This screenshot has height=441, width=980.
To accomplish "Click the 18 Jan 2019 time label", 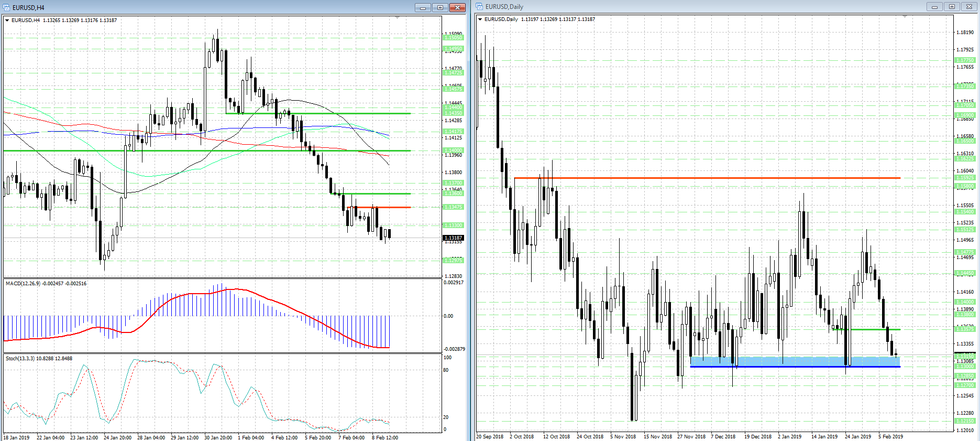I will pyautogui.click(x=17, y=438).
